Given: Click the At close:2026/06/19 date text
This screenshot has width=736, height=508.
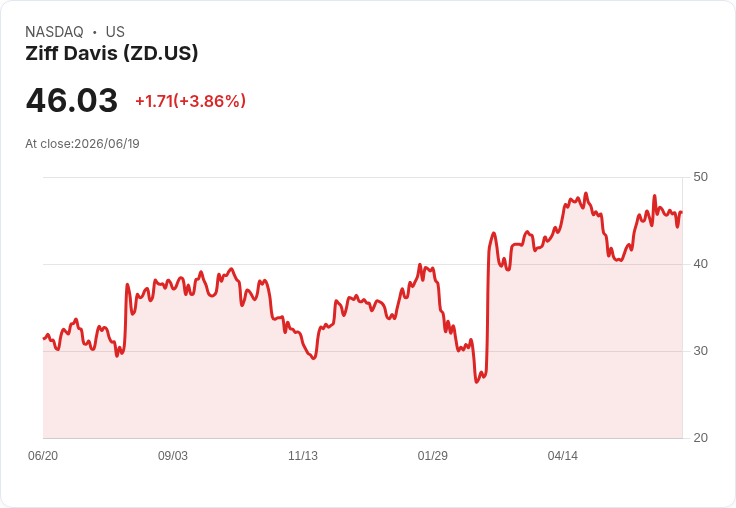Looking at the screenshot, I should click(x=83, y=144).
